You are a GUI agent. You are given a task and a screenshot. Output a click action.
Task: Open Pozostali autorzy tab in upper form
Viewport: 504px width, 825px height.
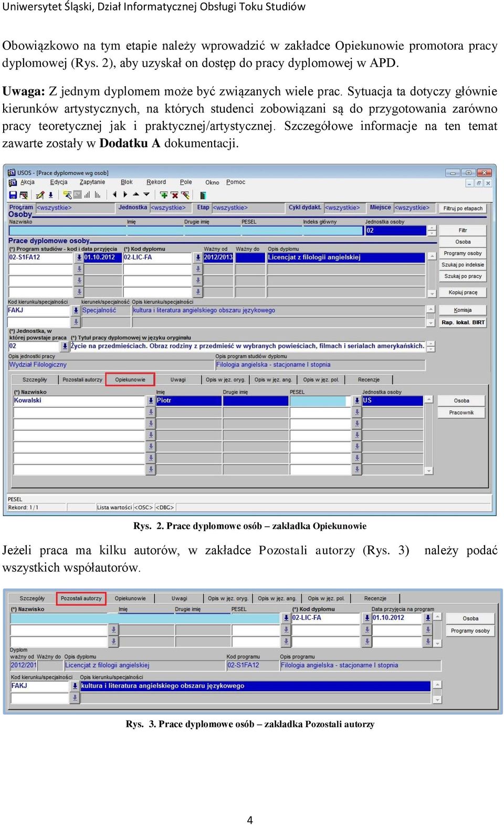point(82,379)
